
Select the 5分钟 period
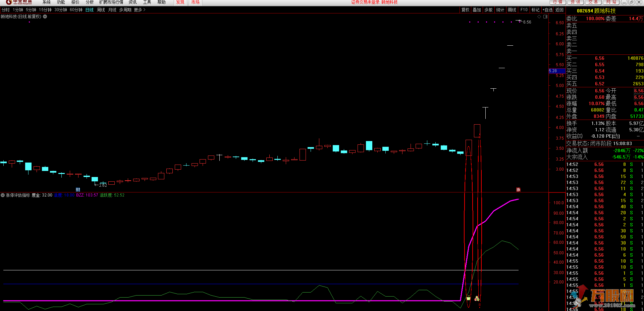(x=31, y=10)
